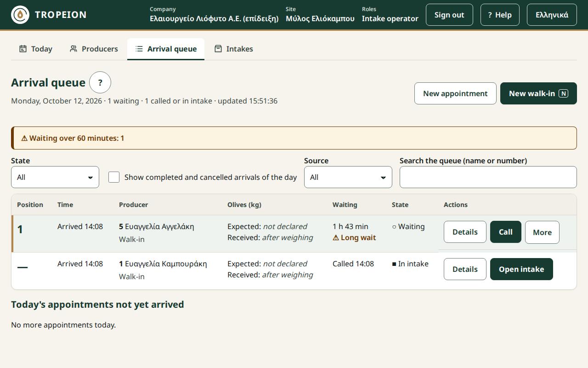Viewport: 588px width, 368px height.
Task: Click the Olives (kg) column header
Action: pyautogui.click(x=244, y=205)
